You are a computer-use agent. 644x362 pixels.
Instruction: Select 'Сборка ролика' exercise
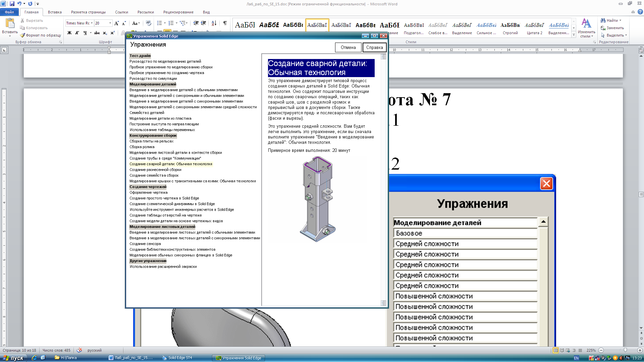(142, 147)
